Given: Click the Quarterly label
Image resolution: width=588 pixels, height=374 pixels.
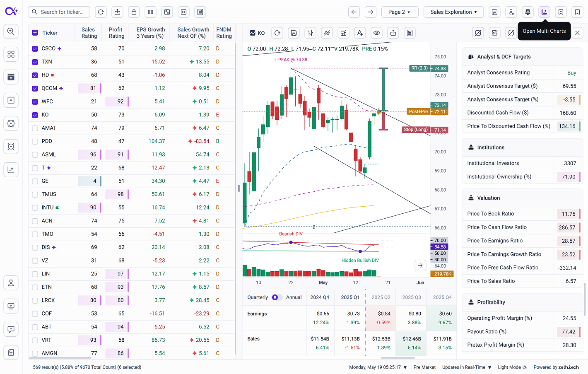Looking at the screenshot, I should (x=258, y=297).
